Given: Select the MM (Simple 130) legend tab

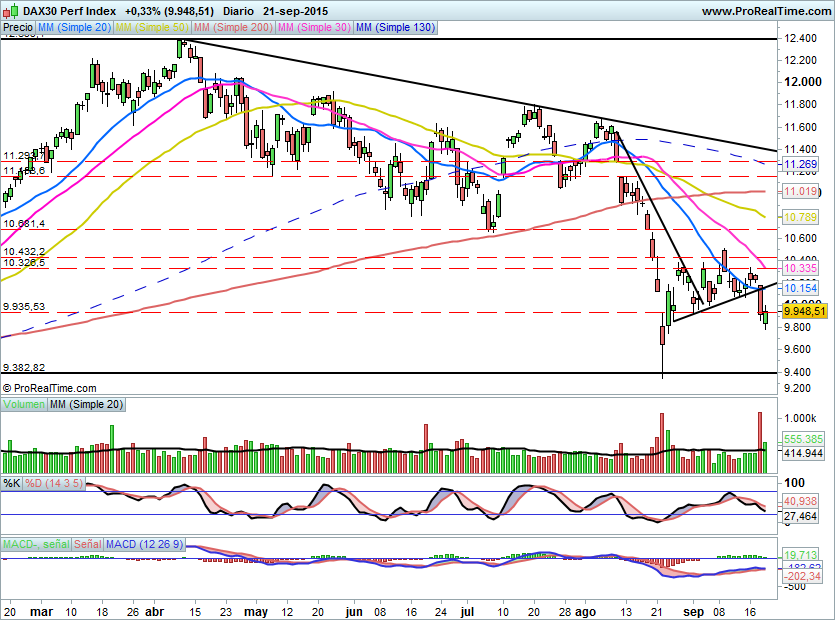Looking at the screenshot, I should tap(395, 27).
